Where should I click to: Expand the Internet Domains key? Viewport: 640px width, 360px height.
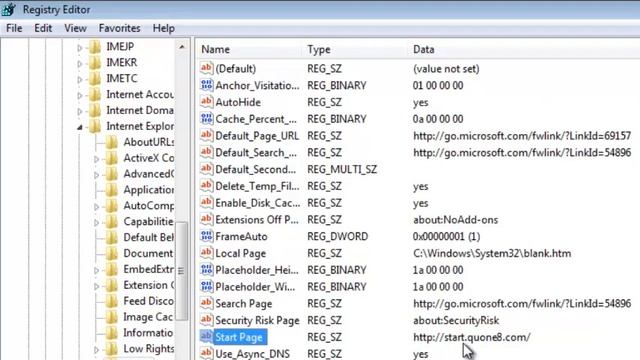tap(80, 111)
